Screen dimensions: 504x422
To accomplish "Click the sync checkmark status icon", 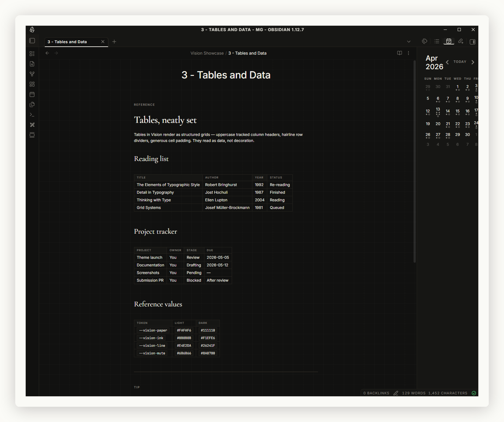I will click(x=474, y=393).
